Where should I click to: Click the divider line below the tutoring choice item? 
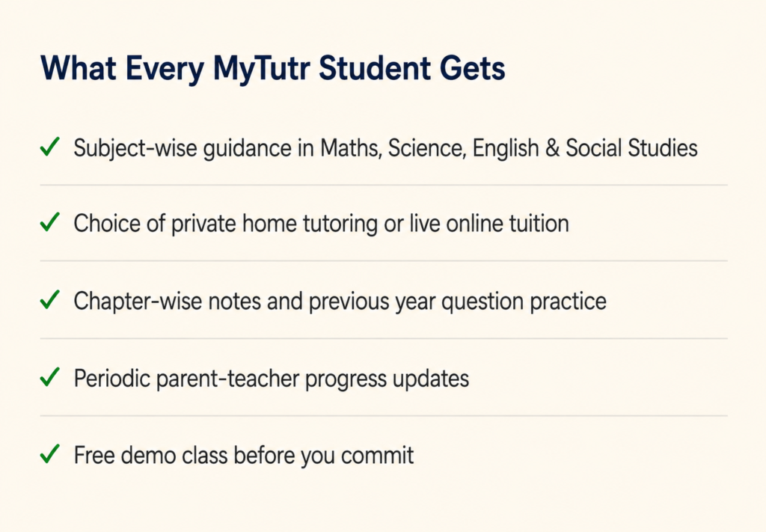click(384, 261)
